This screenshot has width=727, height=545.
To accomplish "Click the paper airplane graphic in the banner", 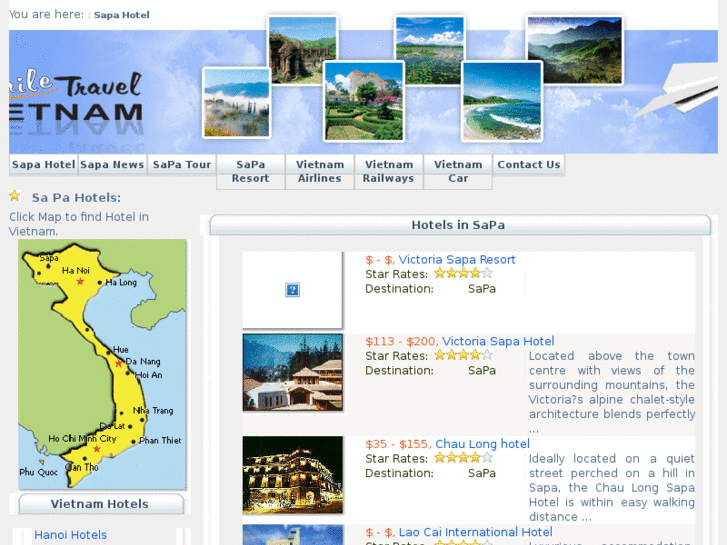I will 675,89.
